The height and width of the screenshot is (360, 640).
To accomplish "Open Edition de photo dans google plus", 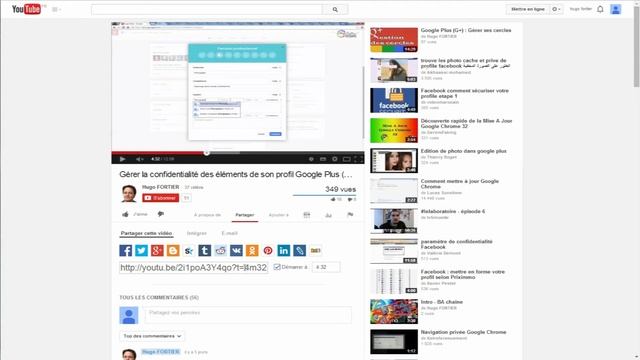I will (463, 151).
